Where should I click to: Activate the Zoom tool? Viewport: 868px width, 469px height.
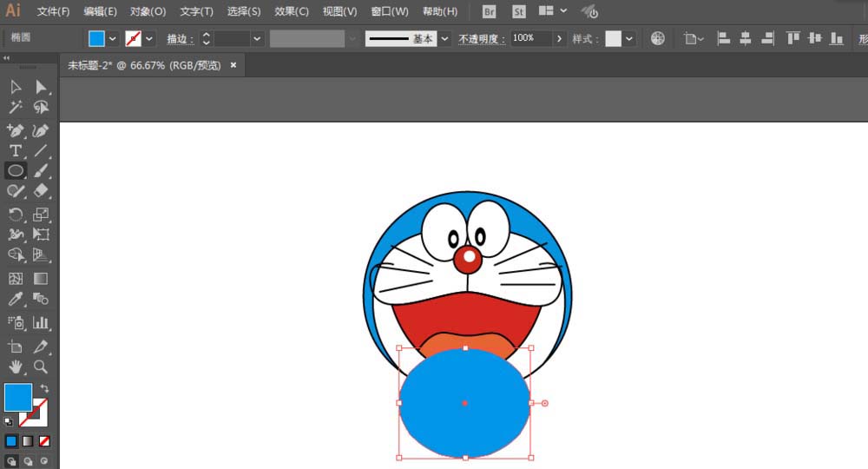coord(41,367)
